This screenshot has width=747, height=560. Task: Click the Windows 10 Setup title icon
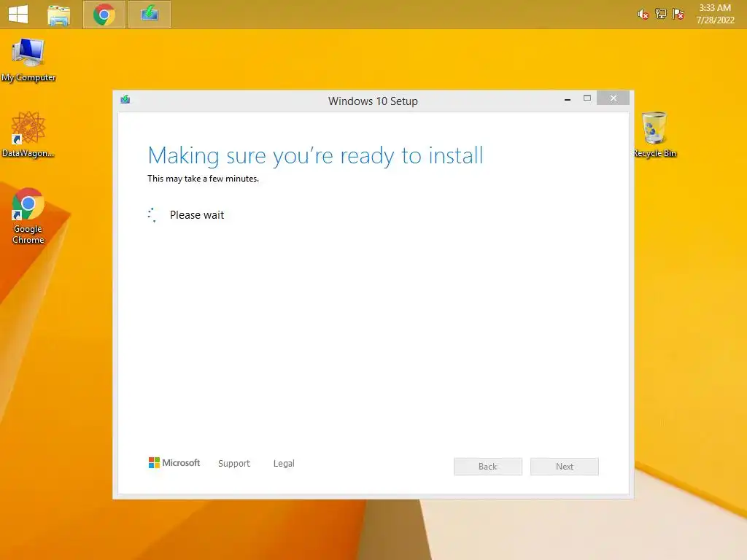pyautogui.click(x=125, y=99)
